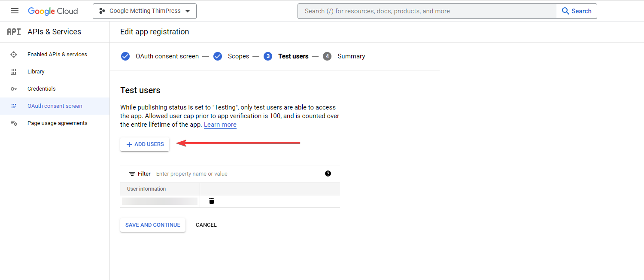Click the CANCEL button
This screenshot has width=644, height=280.
(206, 225)
